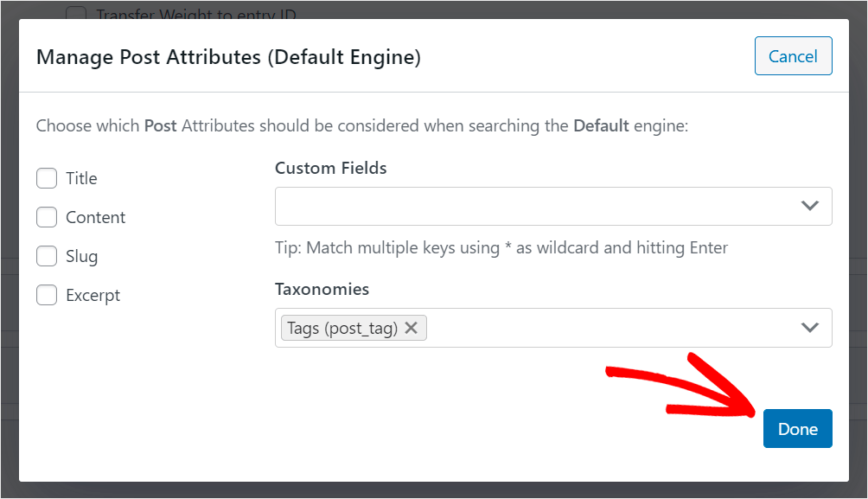Open the Taxonomies dropdown chevron

(x=810, y=328)
